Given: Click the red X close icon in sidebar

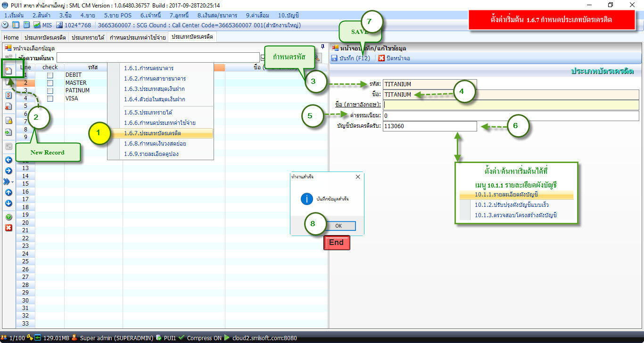Looking at the screenshot, I should pos(8,228).
